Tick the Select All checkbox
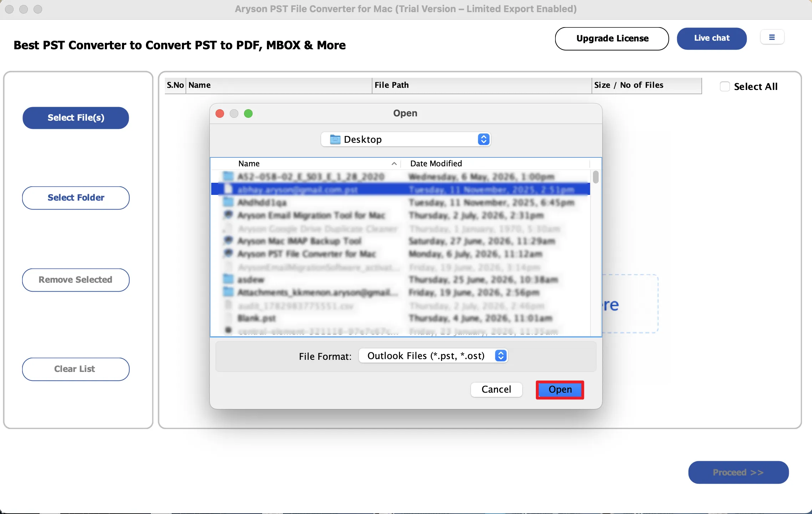Viewport: 812px width, 514px height. point(725,86)
